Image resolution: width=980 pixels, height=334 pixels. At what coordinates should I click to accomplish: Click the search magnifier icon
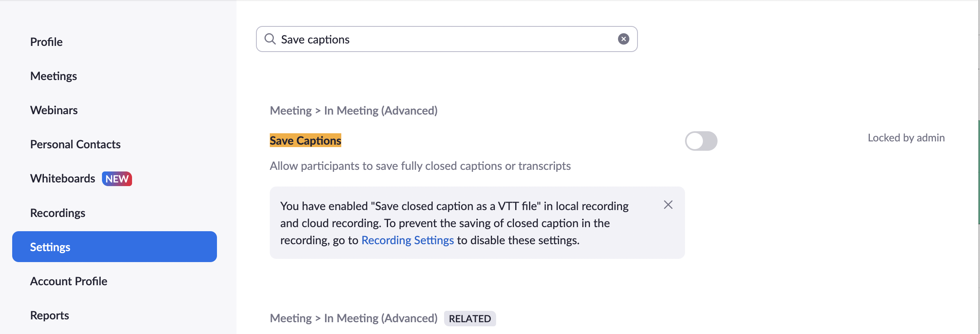click(270, 39)
